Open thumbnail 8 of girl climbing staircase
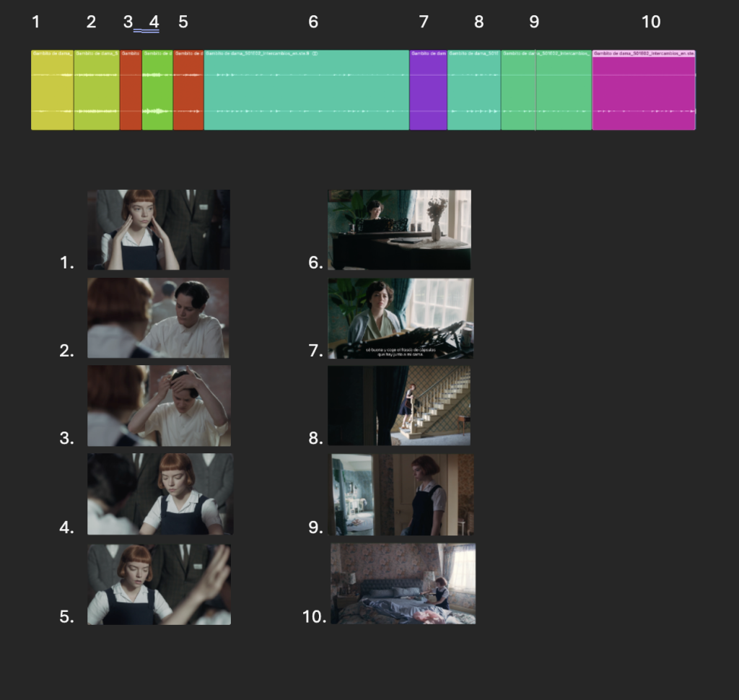Viewport: 739px width, 700px height. click(x=399, y=406)
